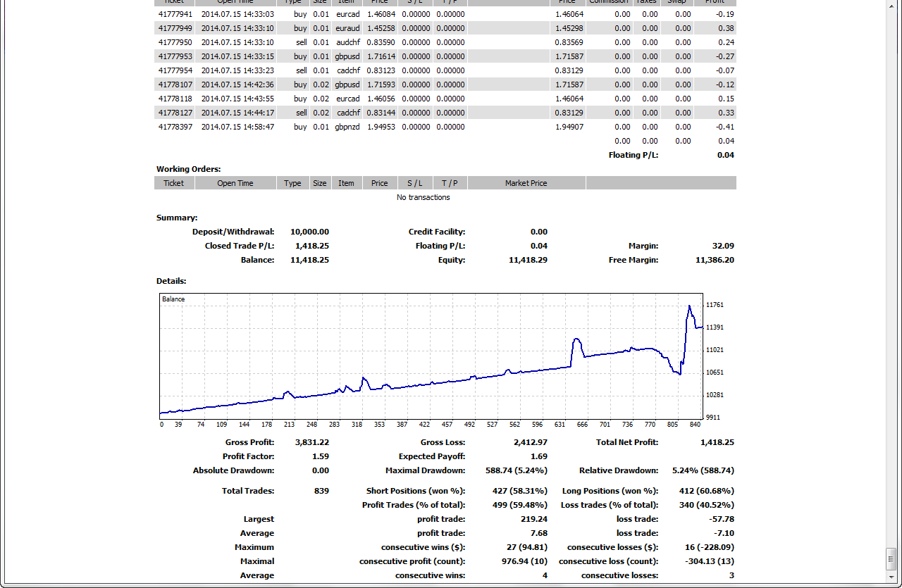
Task: Select ticket number 41777941
Action: pyautogui.click(x=175, y=14)
